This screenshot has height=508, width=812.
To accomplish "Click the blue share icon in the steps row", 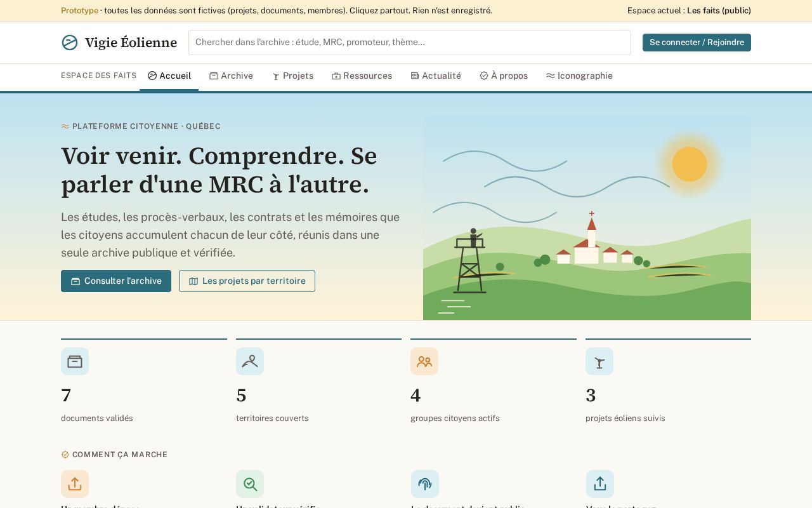I will tap(600, 484).
